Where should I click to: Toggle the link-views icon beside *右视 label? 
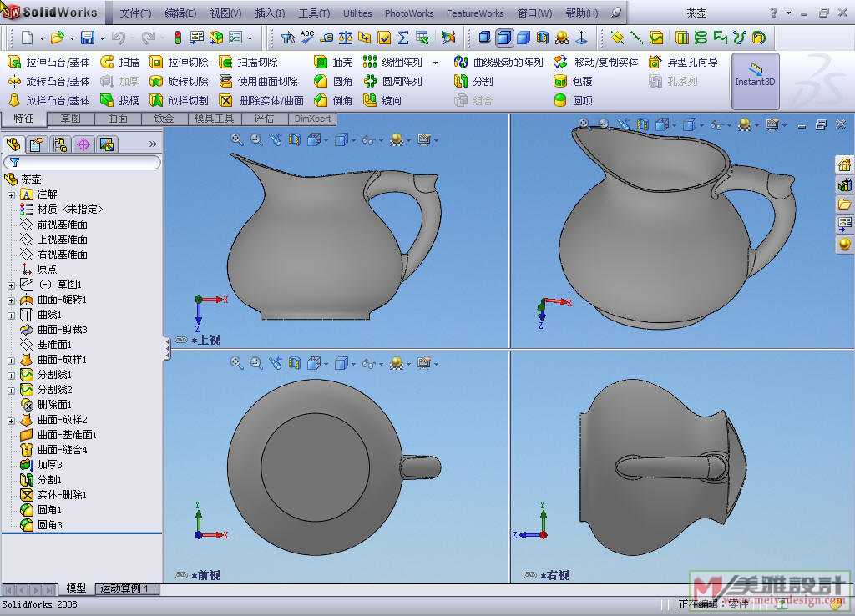pyautogui.click(x=530, y=575)
